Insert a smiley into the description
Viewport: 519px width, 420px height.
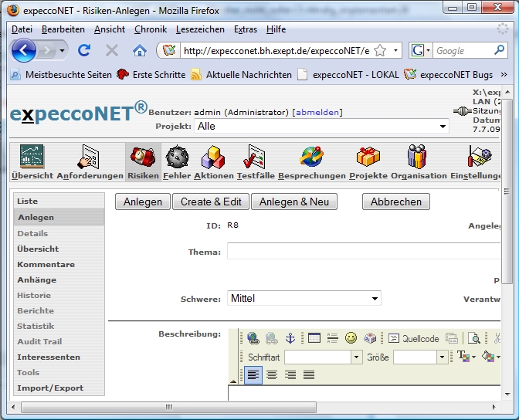351,338
